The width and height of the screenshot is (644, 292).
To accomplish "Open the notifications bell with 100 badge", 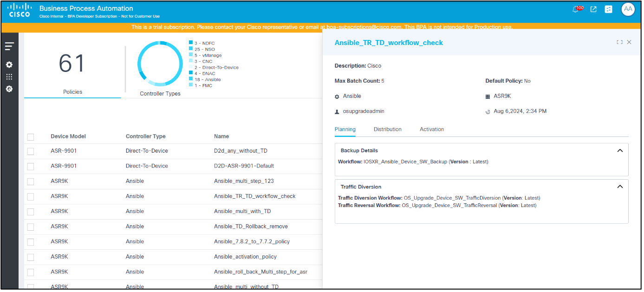I will coord(578,9).
